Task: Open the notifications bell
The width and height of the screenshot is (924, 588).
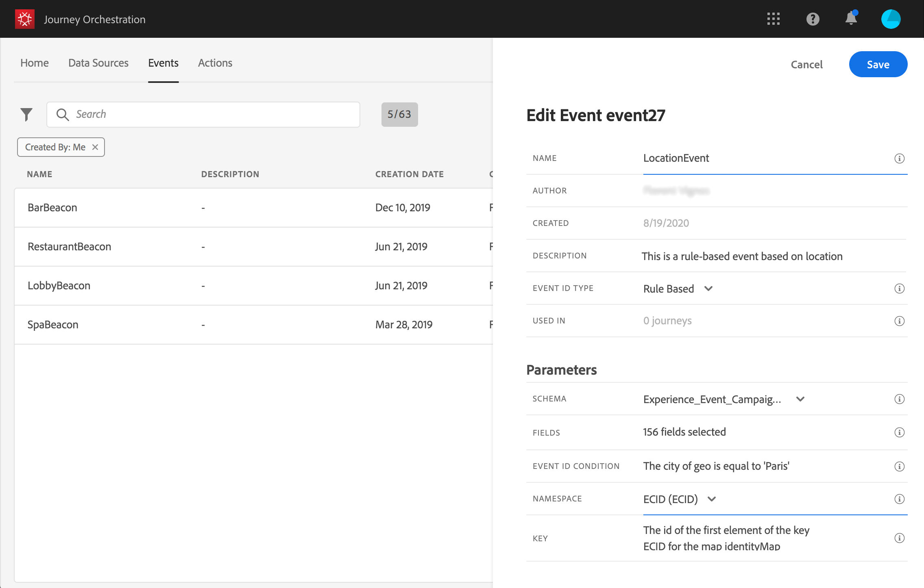Action: coord(851,19)
